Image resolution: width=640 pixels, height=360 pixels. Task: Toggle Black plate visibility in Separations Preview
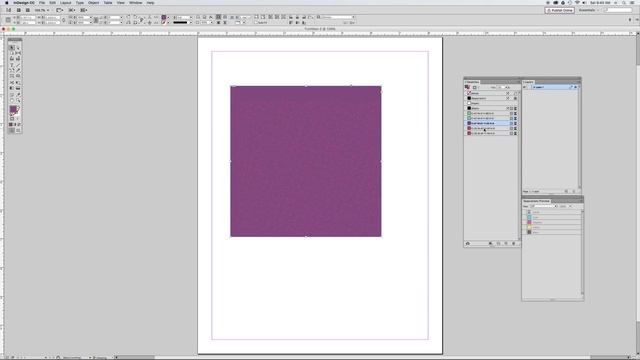coord(525,232)
